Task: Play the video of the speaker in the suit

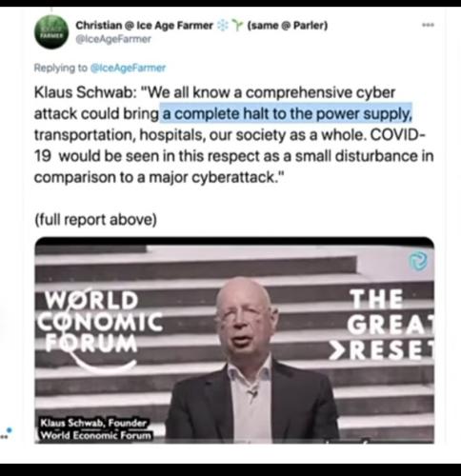Action: [234, 340]
